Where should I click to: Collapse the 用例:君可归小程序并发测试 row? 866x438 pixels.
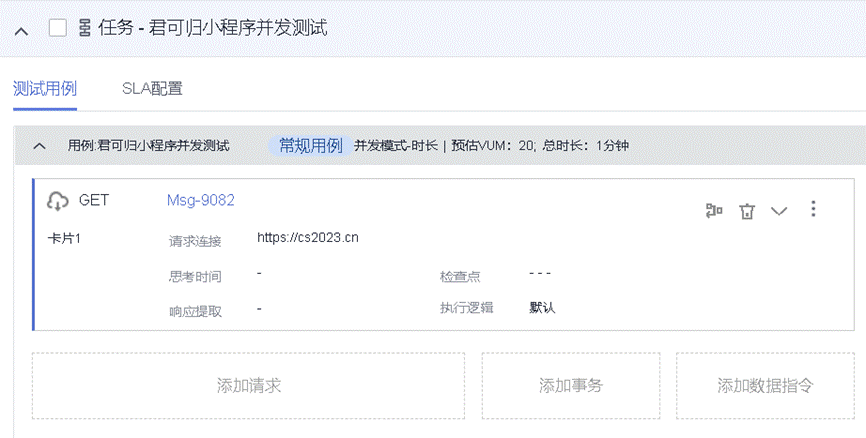click(x=39, y=146)
